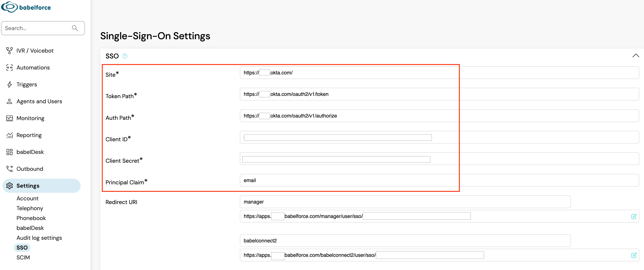Select SSO settings submenu item
Image resolution: width=644 pixels, height=270 pixels.
pyautogui.click(x=22, y=247)
